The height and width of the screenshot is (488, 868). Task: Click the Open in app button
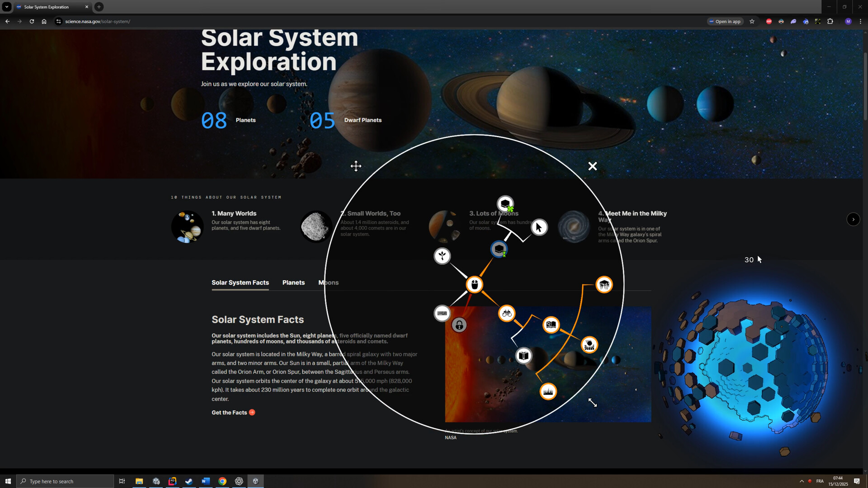726,21
